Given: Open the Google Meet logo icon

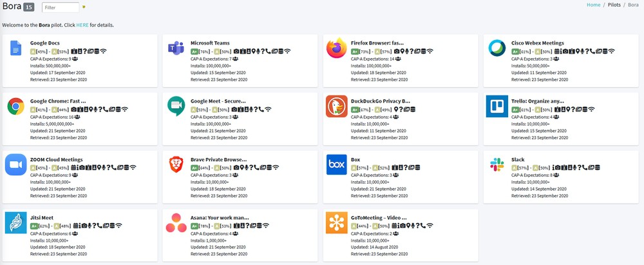Looking at the screenshot, I should pos(176,106).
